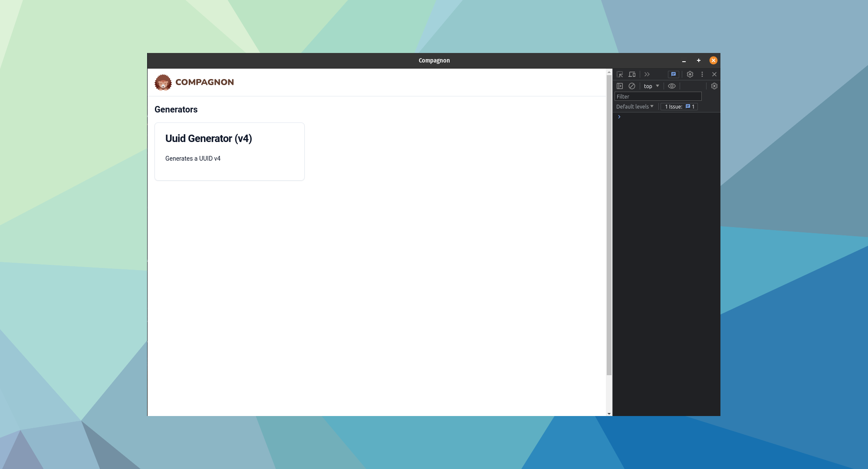
Task: Create a live expression with the eye icon
Action: pyautogui.click(x=672, y=86)
